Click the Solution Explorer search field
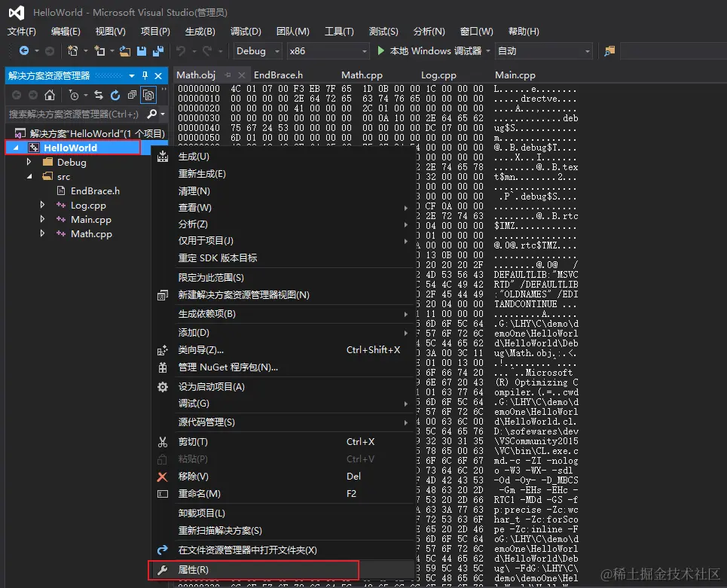This screenshot has height=588, width=727. coord(74,114)
